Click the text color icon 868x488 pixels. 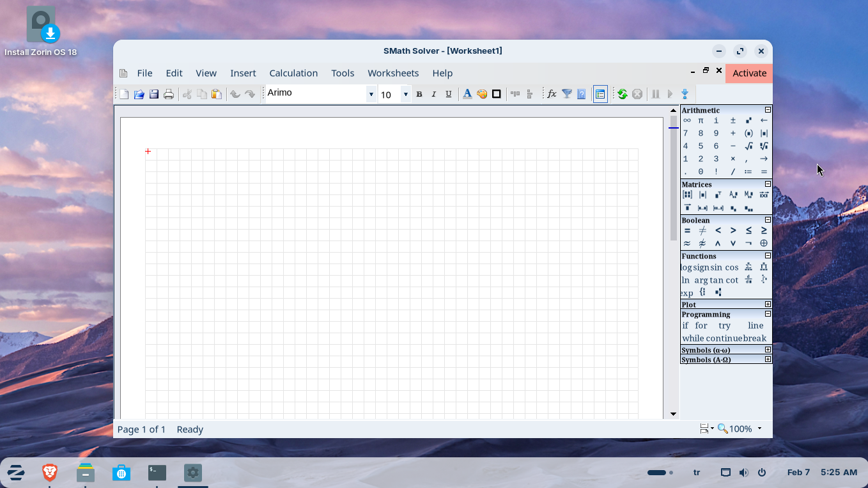coord(467,95)
